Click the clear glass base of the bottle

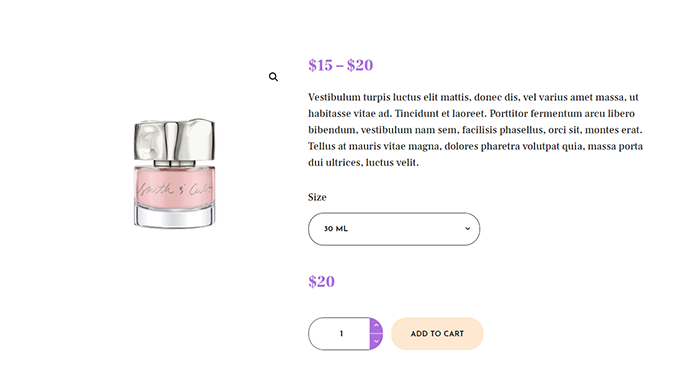coord(175,216)
